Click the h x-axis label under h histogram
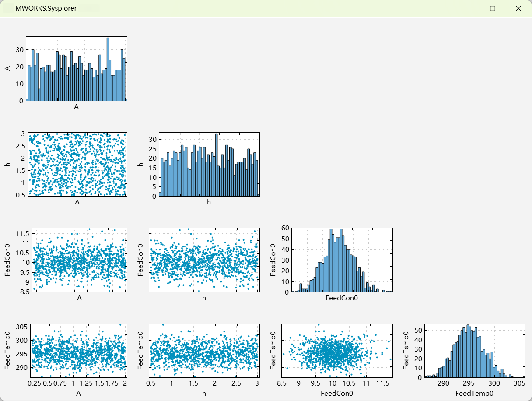The height and width of the screenshot is (401, 532). (209, 202)
